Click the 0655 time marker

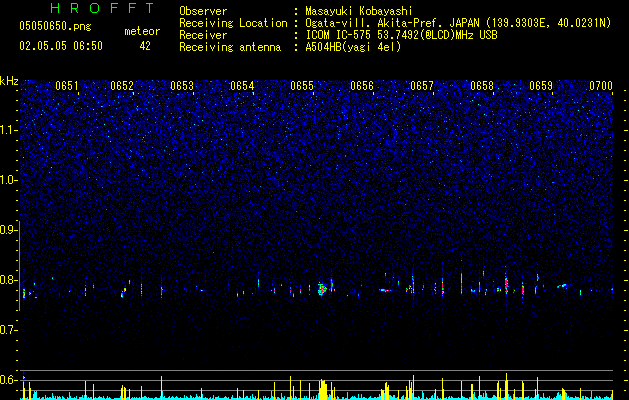tap(302, 86)
